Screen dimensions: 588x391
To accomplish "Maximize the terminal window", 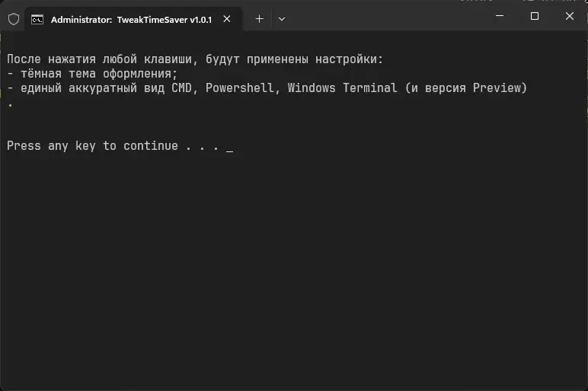I will coord(535,16).
